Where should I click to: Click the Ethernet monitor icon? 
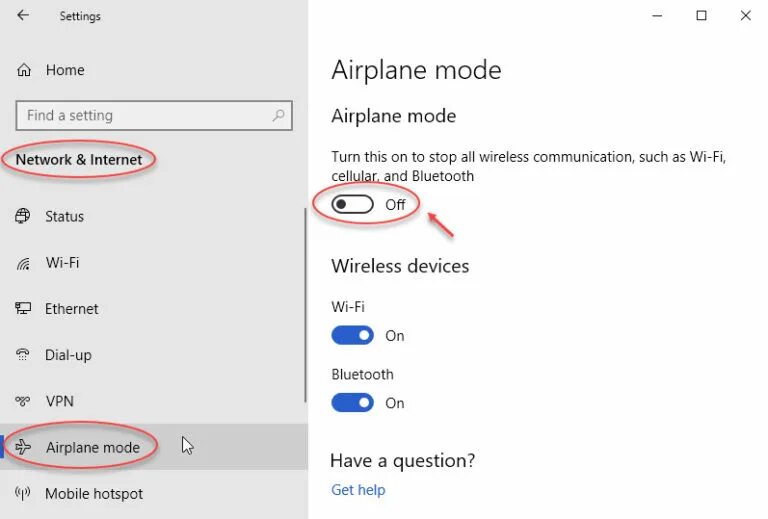pyautogui.click(x=23, y=308)
